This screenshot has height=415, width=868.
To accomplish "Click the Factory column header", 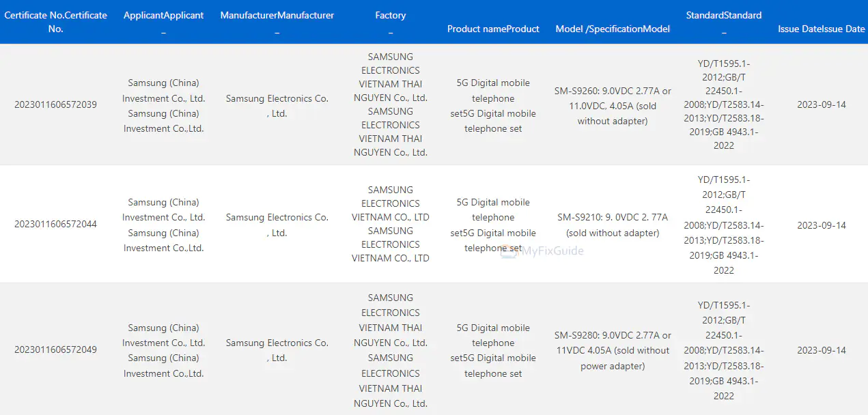I will (x=390, y=22).
